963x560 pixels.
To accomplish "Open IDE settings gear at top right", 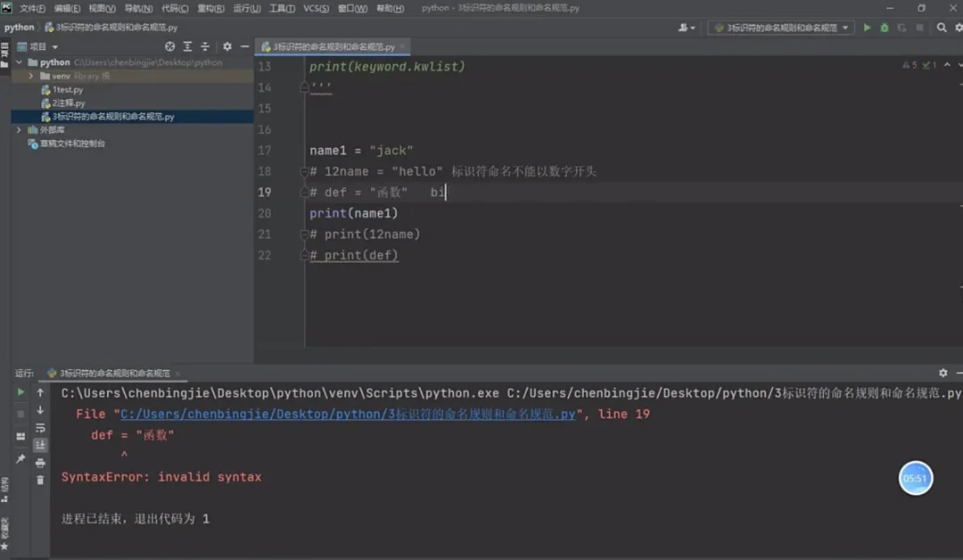I will (959, 28).
